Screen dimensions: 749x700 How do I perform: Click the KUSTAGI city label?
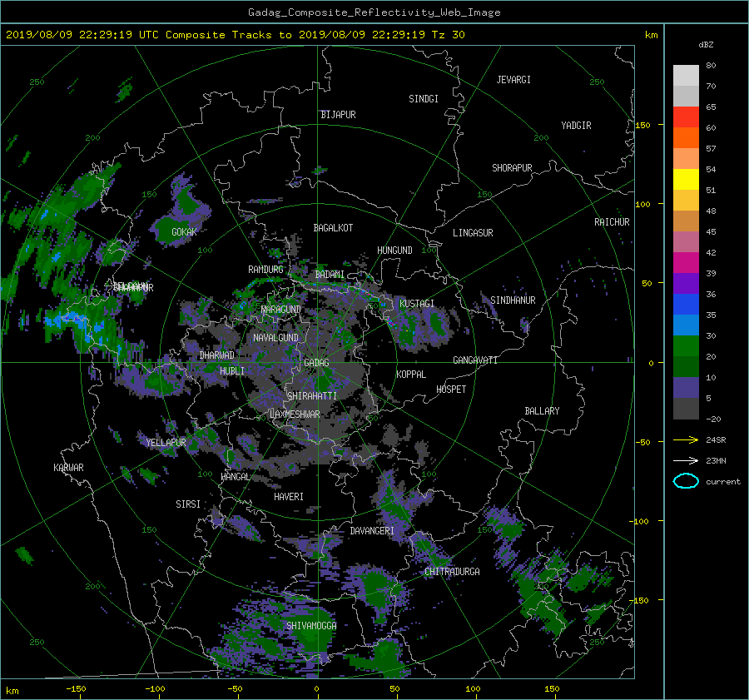point(417,304)
